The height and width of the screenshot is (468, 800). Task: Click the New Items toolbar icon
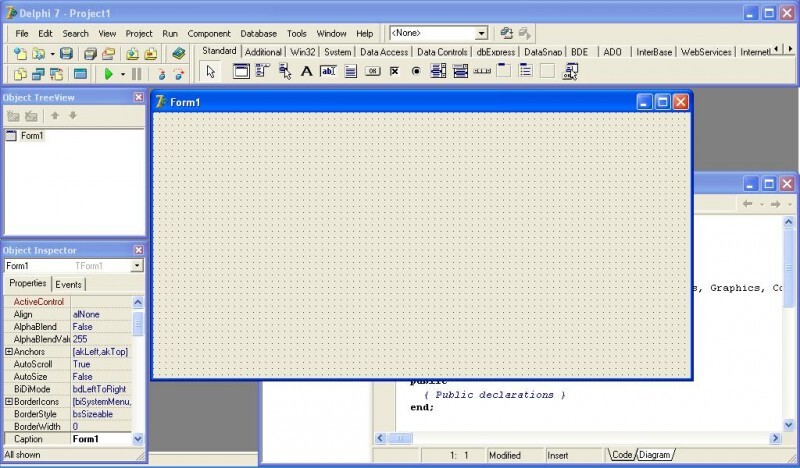20,53
